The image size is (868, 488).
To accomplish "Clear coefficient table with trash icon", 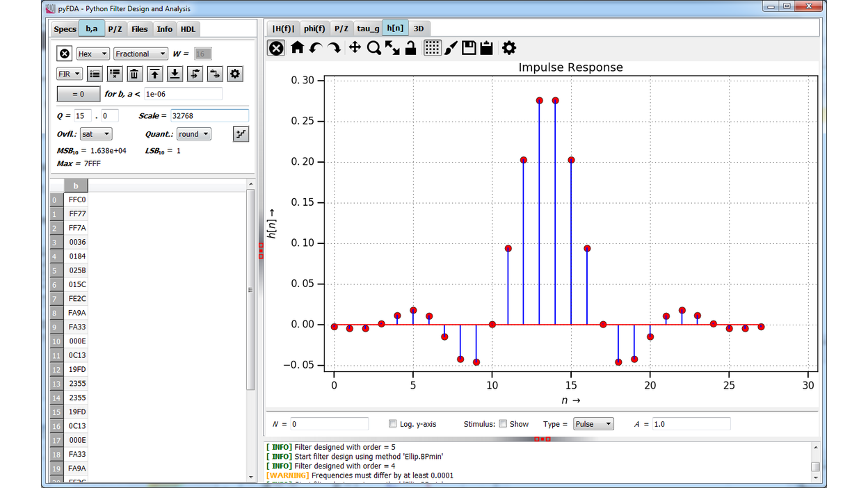I will coord(135,74).
